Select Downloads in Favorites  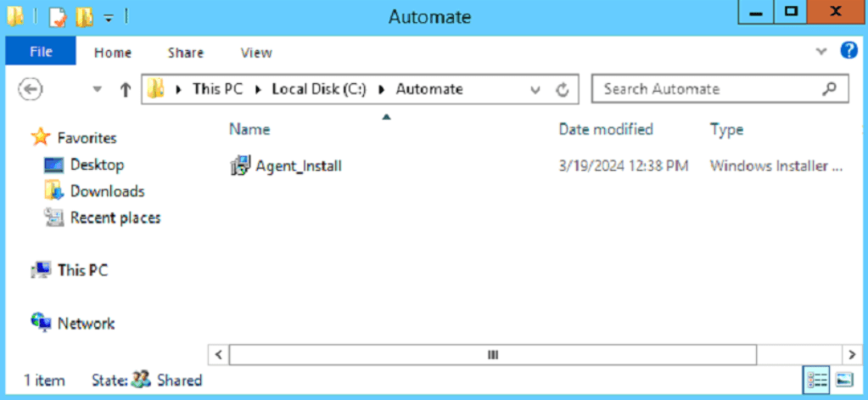107,191
